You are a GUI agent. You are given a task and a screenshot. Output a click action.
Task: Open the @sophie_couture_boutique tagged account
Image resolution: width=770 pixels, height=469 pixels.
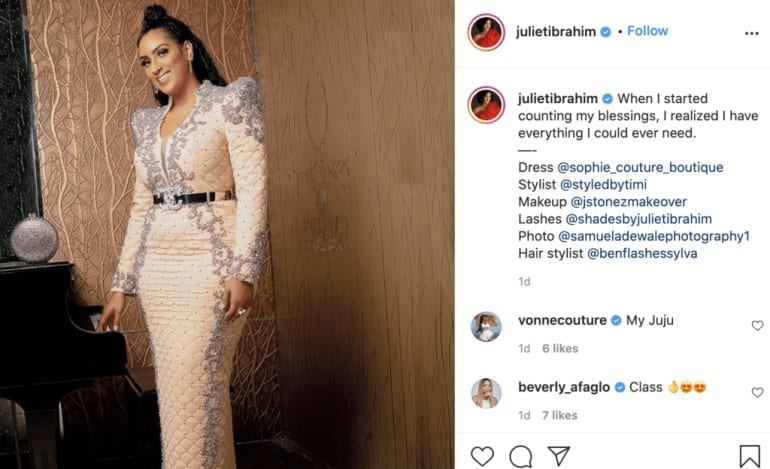click(640, 167)
